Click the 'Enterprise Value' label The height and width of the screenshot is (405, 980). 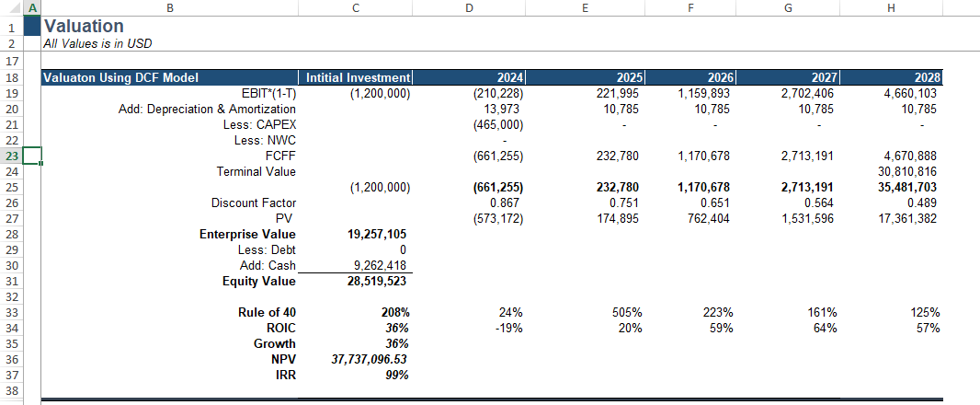pos(247,234)
